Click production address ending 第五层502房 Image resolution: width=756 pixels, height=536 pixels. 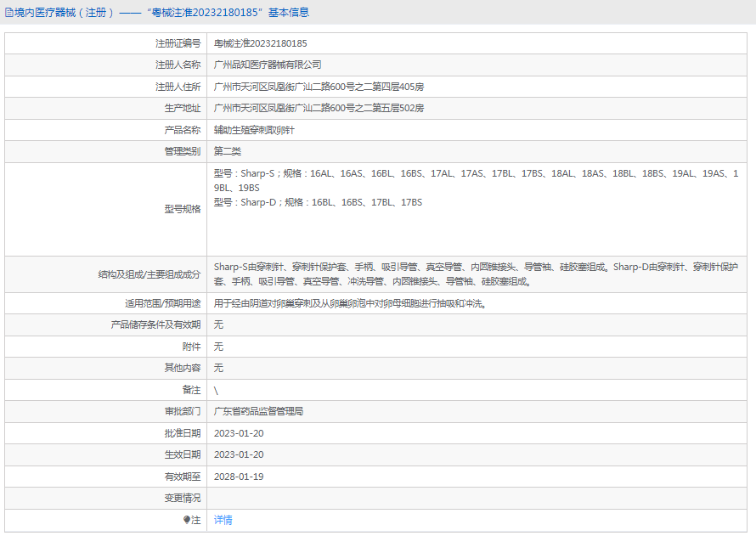tap(319, 108)
